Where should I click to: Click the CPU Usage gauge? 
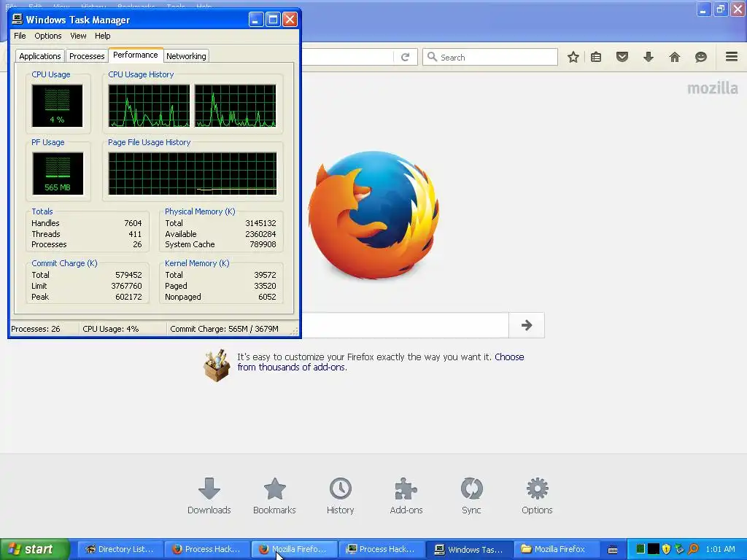tap(57, 106)
